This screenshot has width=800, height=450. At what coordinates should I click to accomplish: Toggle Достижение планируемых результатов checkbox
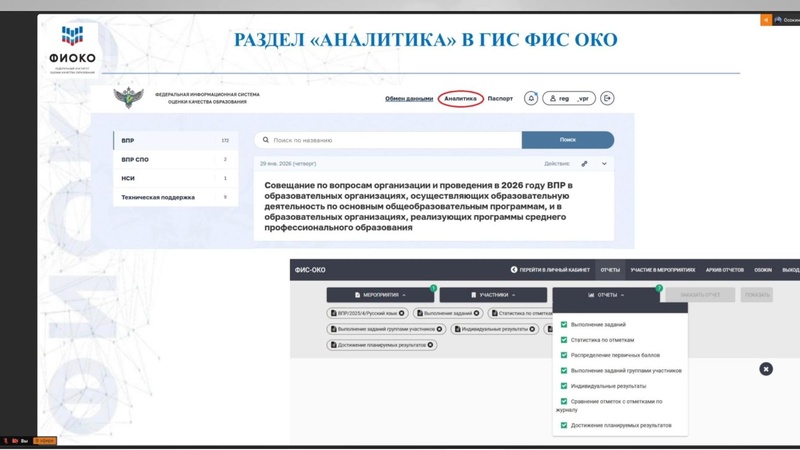[564, 425]
